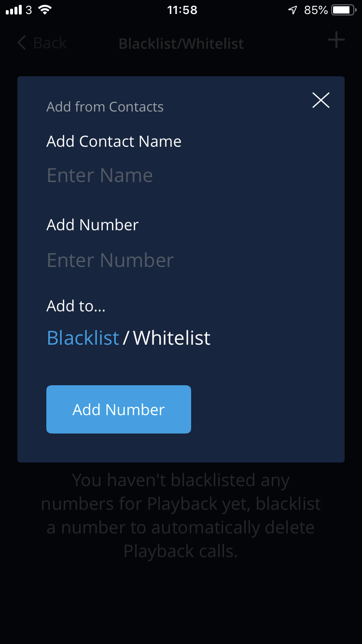This screenshot has width=362, height=644.
Task: Tap the plus icon in the header
Action: pos(336,40)
